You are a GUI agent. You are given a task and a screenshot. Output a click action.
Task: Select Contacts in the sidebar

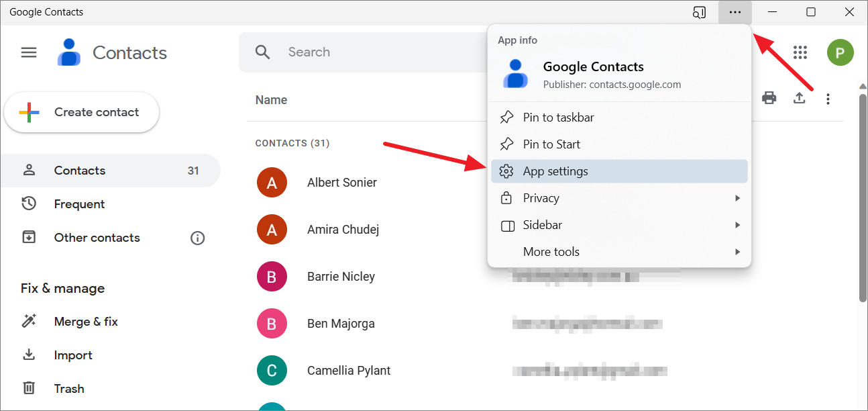tap(110, 171)
